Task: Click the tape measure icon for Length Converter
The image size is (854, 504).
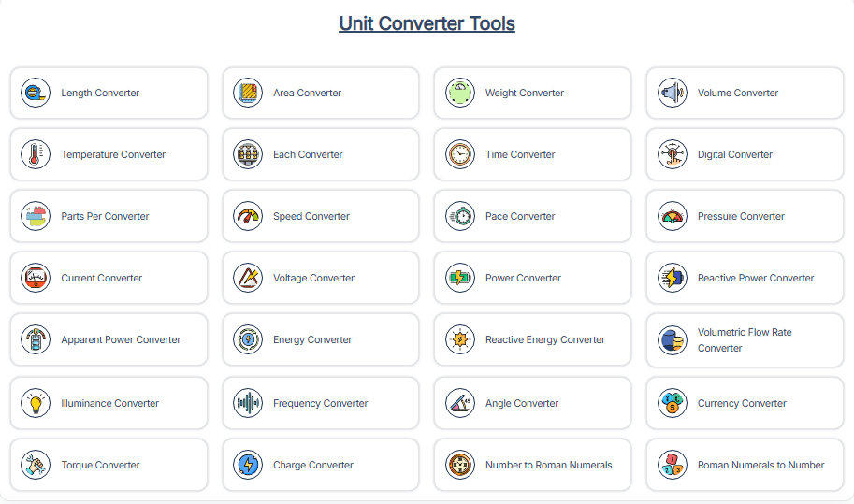Action: coord(36,93)
